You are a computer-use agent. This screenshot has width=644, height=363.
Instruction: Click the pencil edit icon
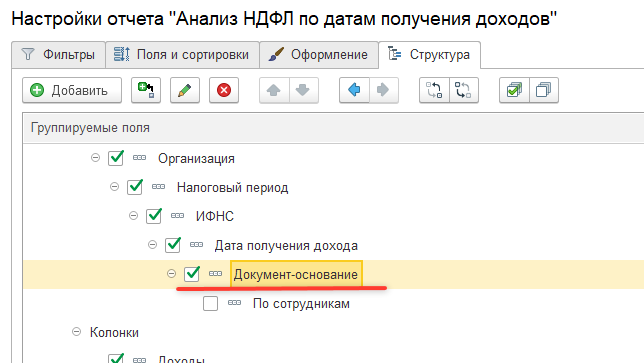[185, 90]
